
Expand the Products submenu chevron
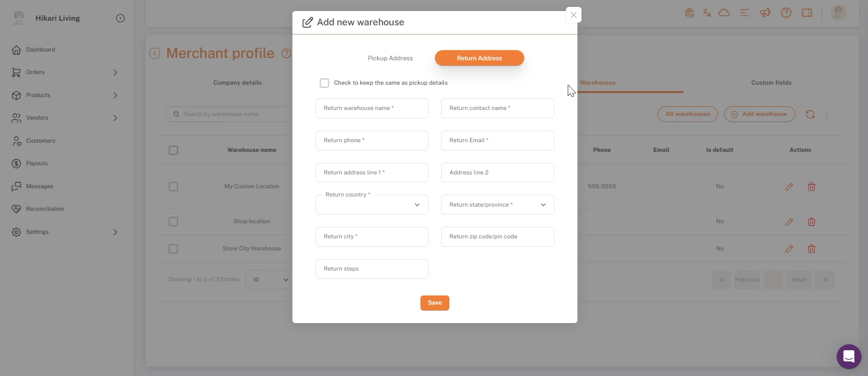pos(115,95)
